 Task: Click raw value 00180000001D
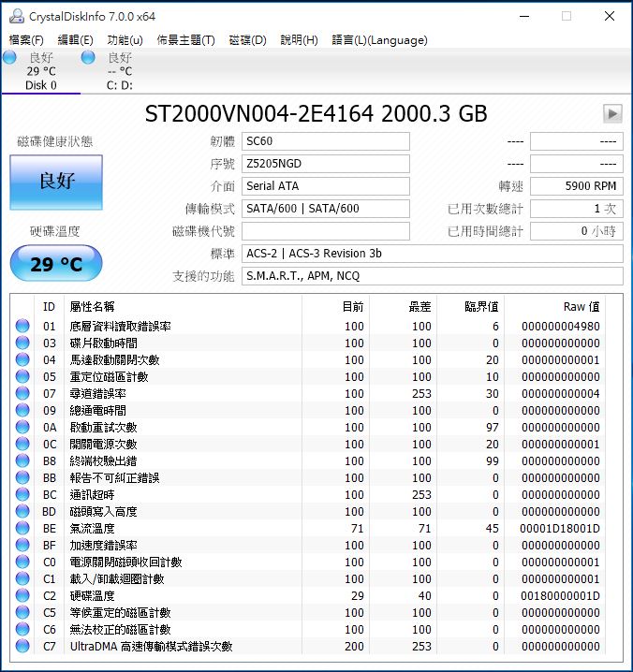coord(560,595)
